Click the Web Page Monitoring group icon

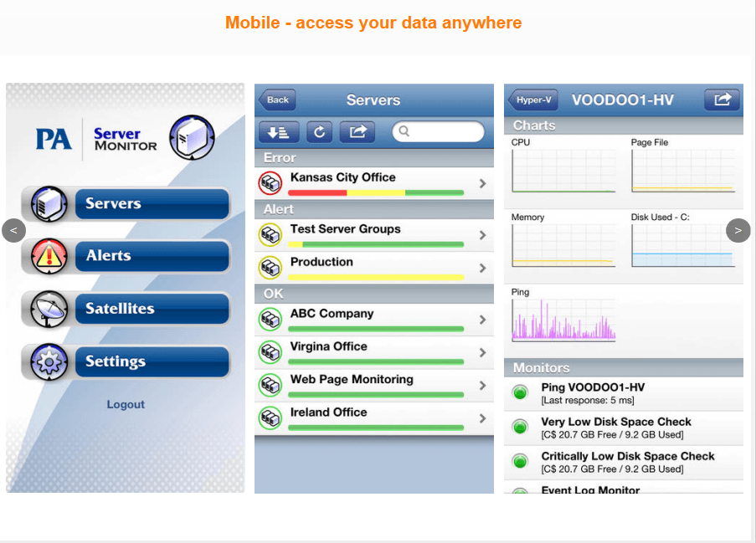click(x=270, y=385)
